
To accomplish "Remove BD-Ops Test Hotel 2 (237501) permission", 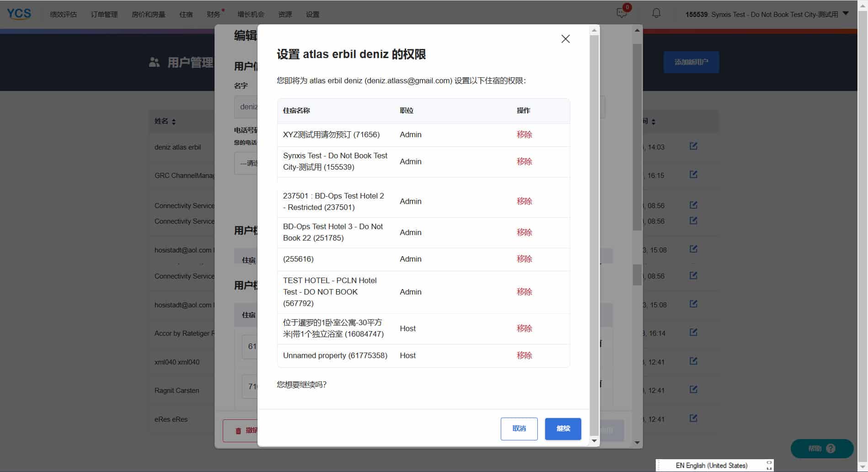I will pos(524,201).
